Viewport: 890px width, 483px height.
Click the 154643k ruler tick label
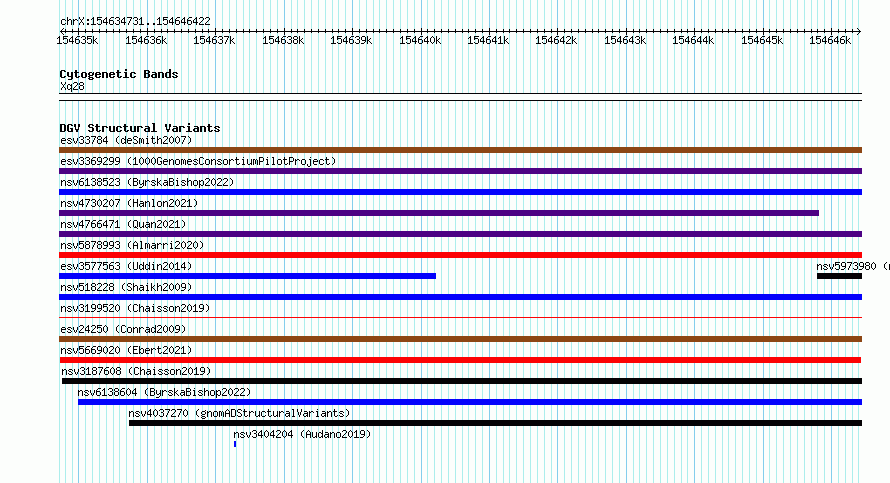click(625, 40)
